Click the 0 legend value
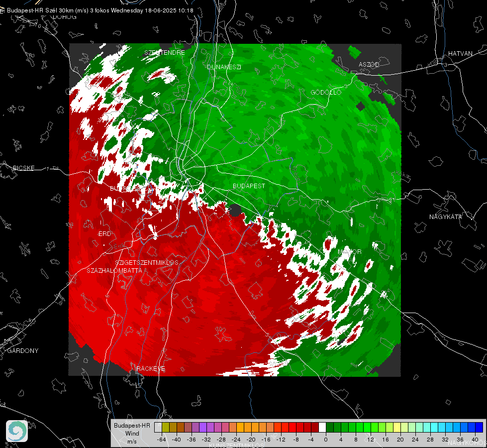 tap(326, 440)
